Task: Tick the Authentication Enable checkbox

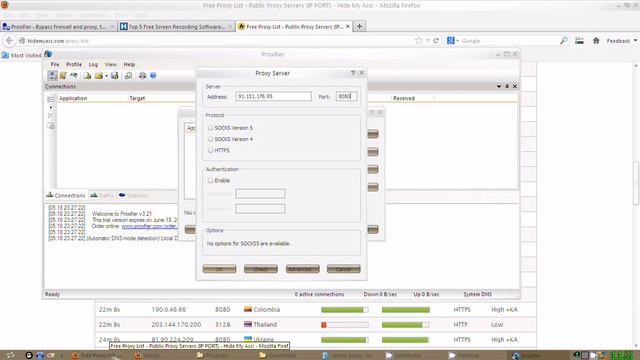Action: point(211,180)
